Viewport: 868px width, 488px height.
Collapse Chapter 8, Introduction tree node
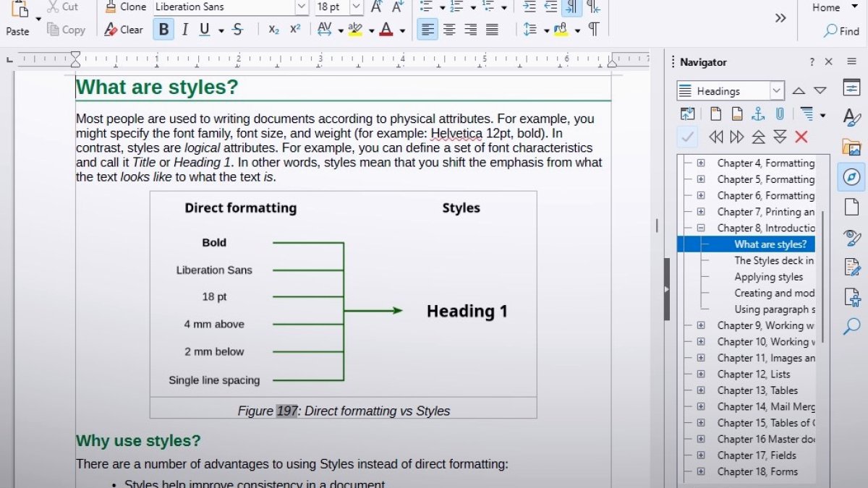pos(701,228)
